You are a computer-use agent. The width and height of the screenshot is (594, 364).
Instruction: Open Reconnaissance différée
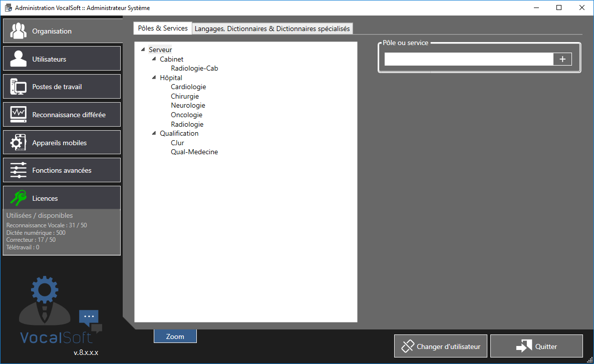point(62,114)
